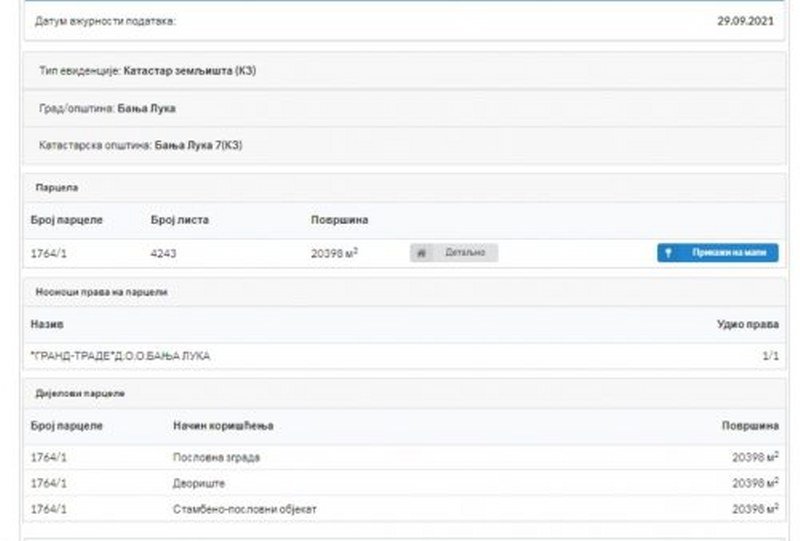Click the Дијелови парцеле section header
Viewport: 800px width, 541px height.
[x=79, y=394]
